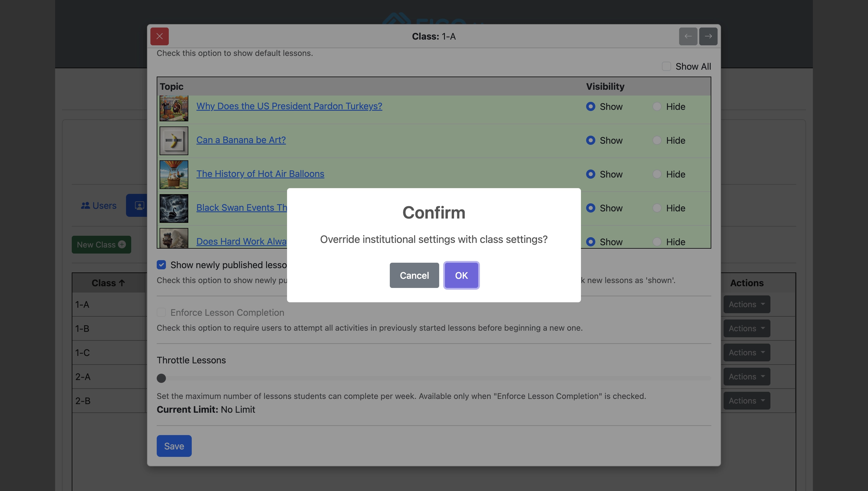Image resolution: width=868 pixels, height=491 pixels.
Task: Open Black Swan Events lesson link
Action: [242, 207]
